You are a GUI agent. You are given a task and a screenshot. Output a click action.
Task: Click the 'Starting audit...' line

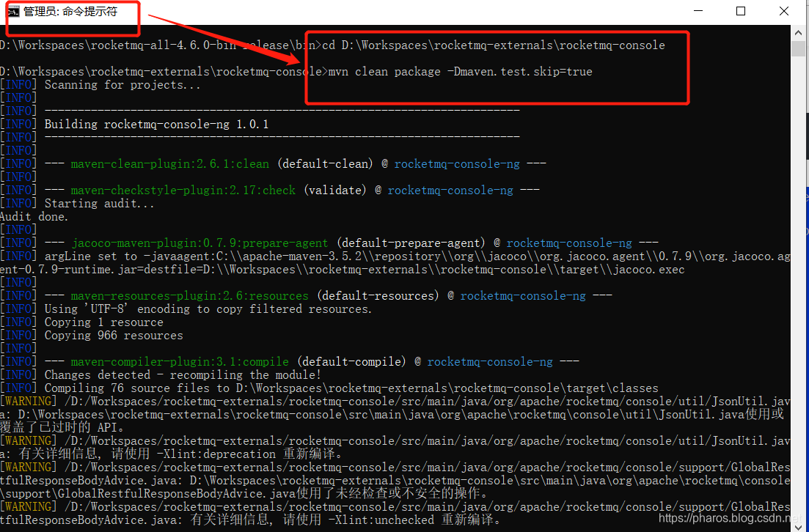(99, 204)
